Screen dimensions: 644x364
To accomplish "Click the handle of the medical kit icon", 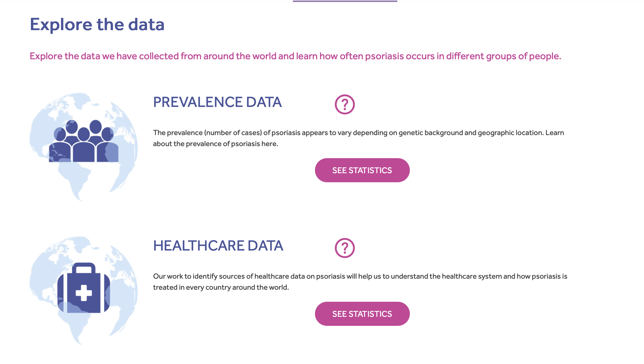I will tap(84, 268).
